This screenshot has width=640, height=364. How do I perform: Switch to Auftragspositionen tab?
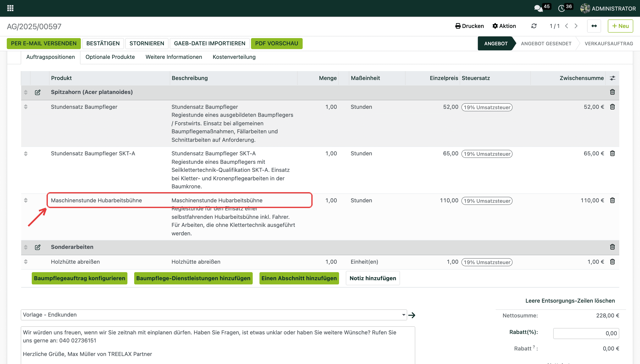(x=51, y=57)
